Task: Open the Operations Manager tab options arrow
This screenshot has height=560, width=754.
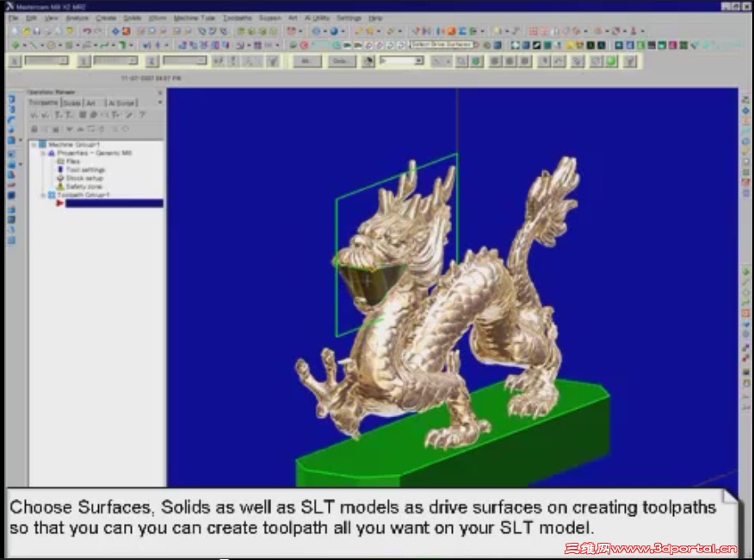Action: tap(159, 102)
